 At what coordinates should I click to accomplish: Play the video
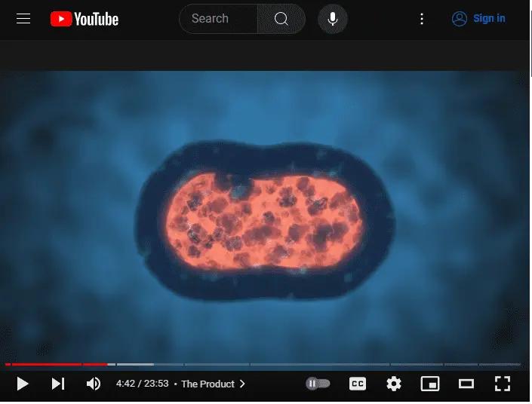click(x=23, y=384)
